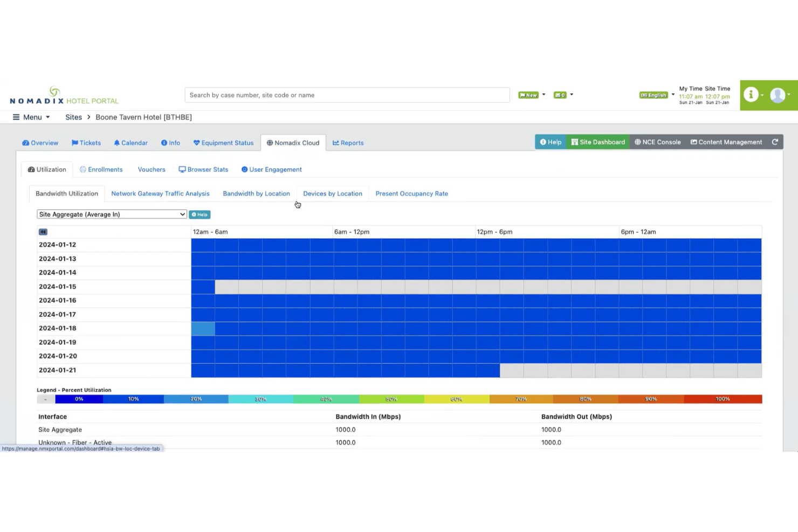
Task: Click the Sites breadcrumb link
Action: tap(73, 117)
